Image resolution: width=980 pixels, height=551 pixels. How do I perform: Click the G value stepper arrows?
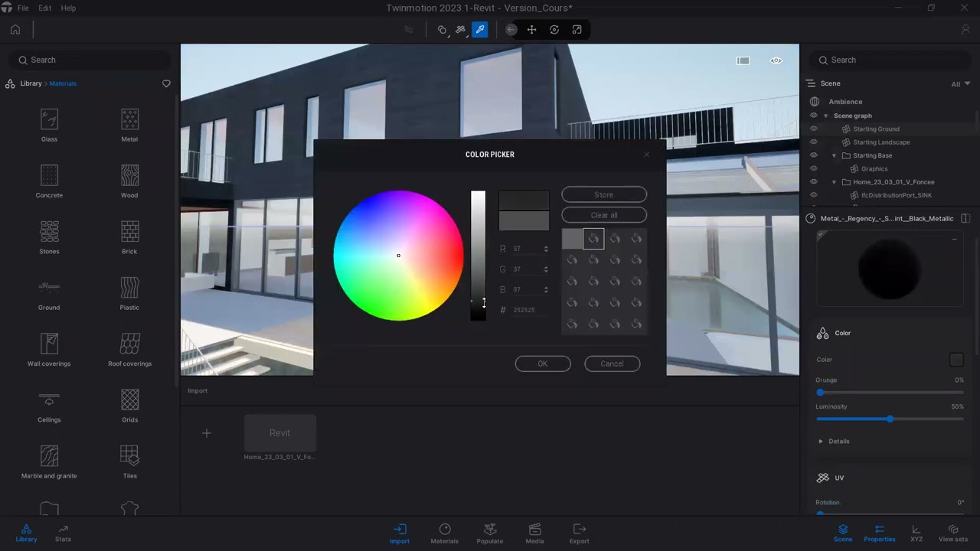tap(546, 269)
